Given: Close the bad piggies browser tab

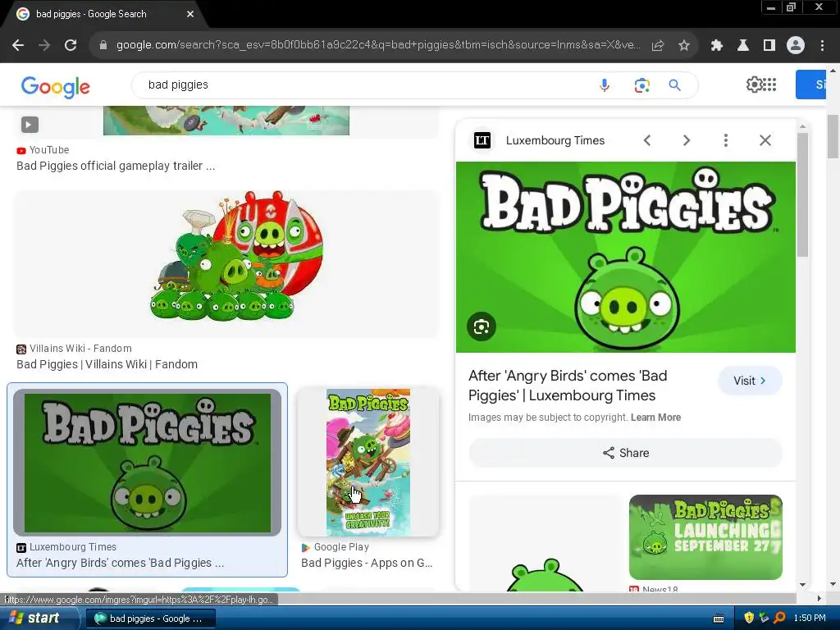Looking at the screenshot, I should [x=190, y=15].
